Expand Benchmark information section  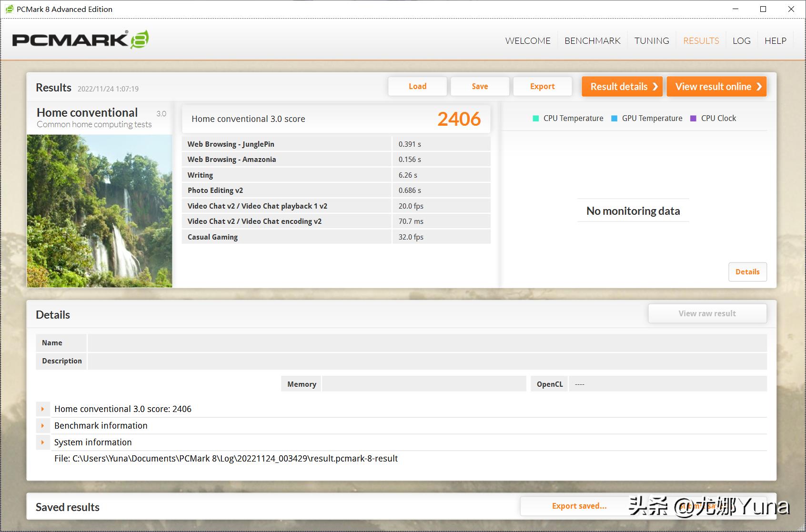click(x=42, y=426)
